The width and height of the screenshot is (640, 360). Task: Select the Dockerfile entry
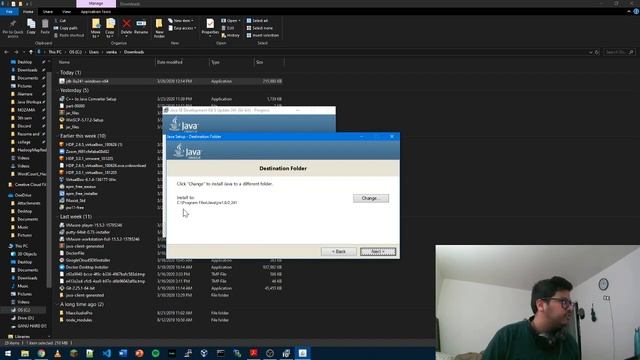pos(75,253)
